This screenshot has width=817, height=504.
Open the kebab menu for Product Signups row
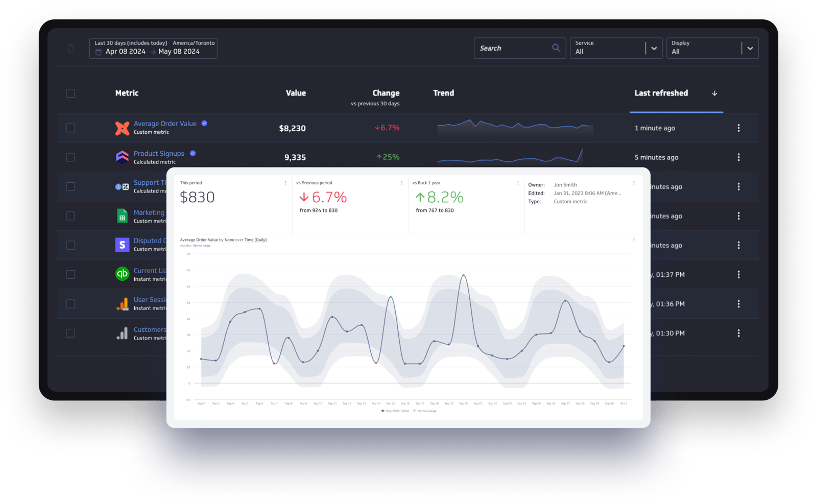738,157
